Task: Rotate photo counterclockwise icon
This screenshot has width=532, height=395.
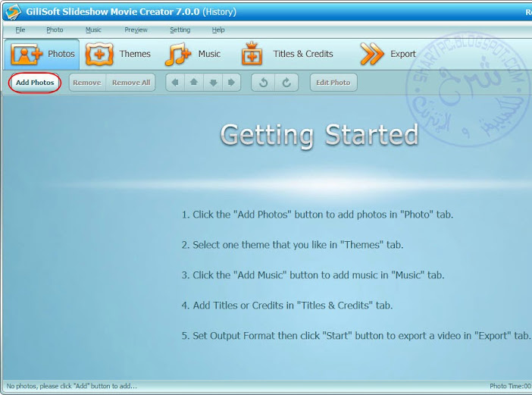Action: [263, 83]
